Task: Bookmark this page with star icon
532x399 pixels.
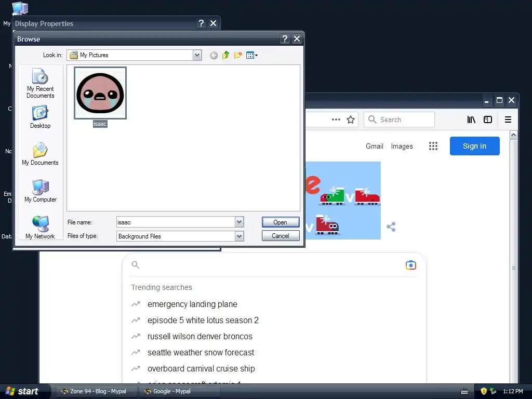Action: click(x=351, y=119)
